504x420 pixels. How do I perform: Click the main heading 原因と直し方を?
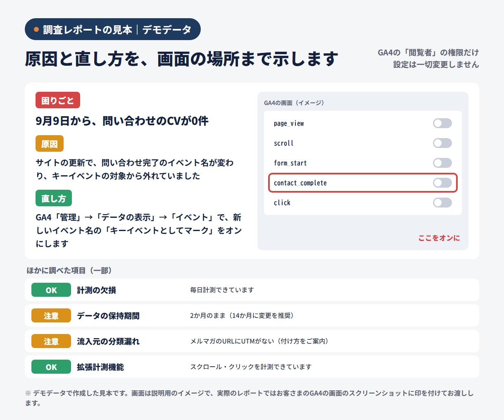coord(182,59)
